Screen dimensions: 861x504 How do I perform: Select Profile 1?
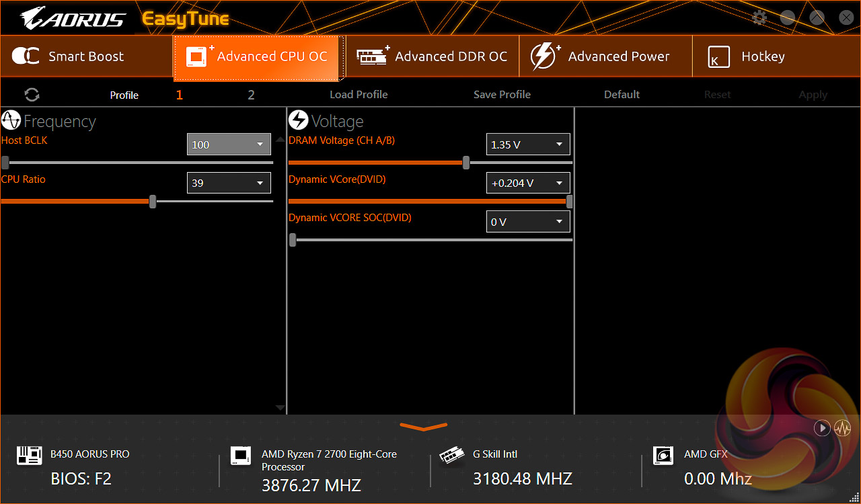[x=180, y=95]
